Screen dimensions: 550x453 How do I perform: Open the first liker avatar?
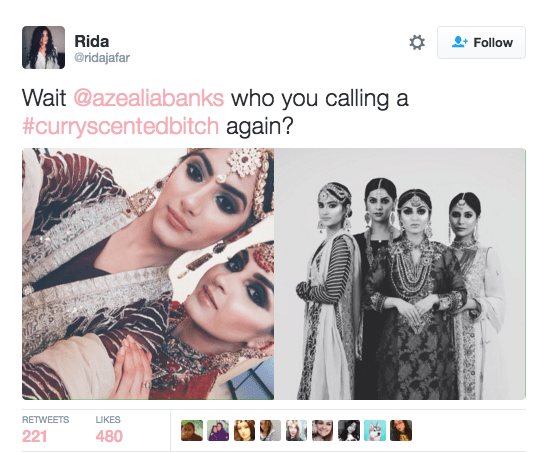(x=192, y=430)
